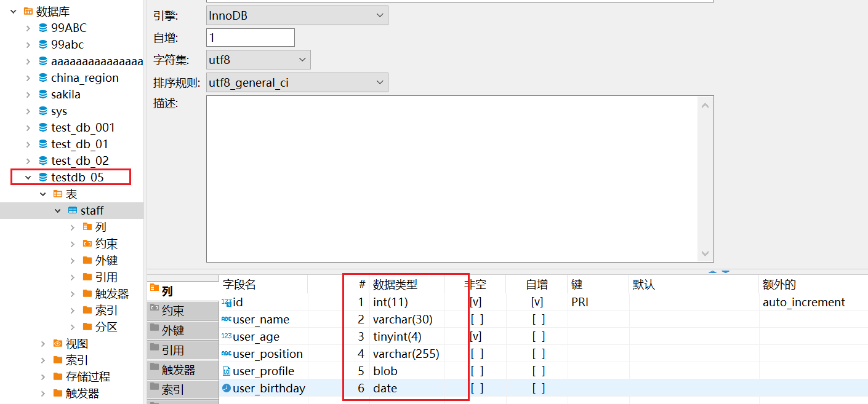Toggle the 非空 checkbox for user_name
This screenshot has width=868, height=404.
(x=476, y=319)
